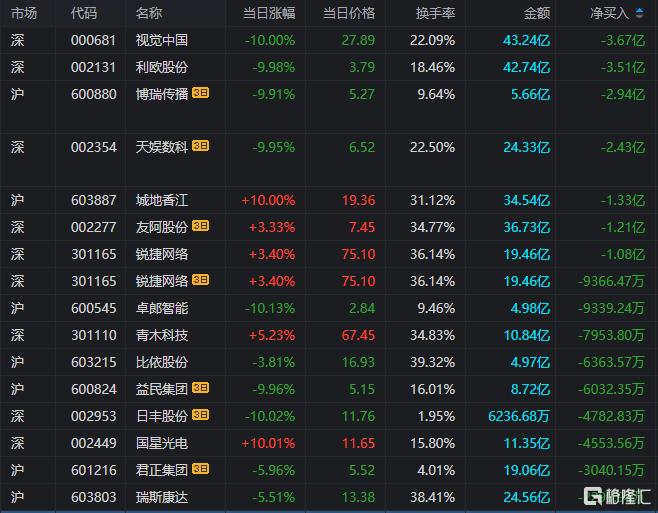Screen dimensions: 658x513
Task: Click net buy value -3.51亿
Action: pyautogui.click(x=623, y=67)
